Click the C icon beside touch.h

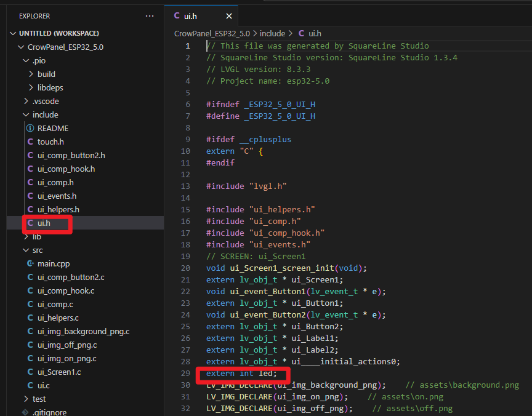pyautogui.click(x=30, y=142)
